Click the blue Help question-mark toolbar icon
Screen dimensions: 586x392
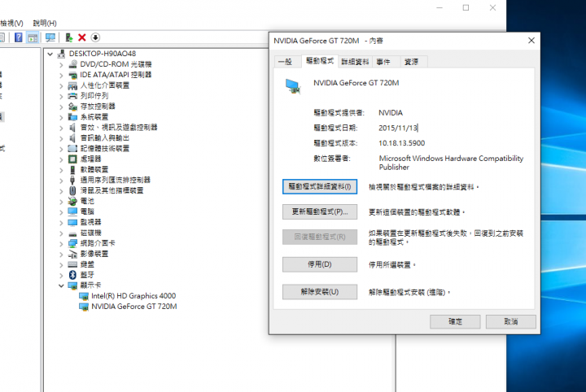pos(18,37)
